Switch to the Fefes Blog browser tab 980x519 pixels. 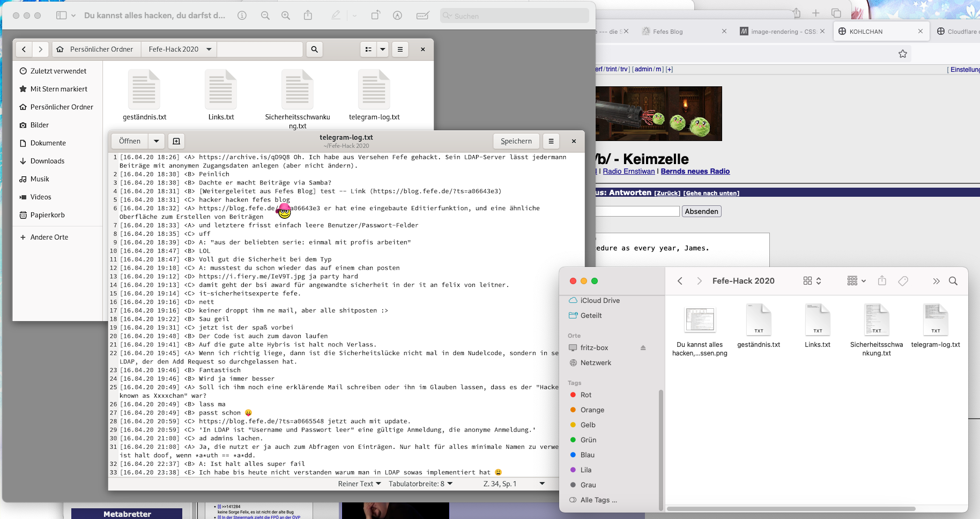pyautogui.click(x=667, y=32)
